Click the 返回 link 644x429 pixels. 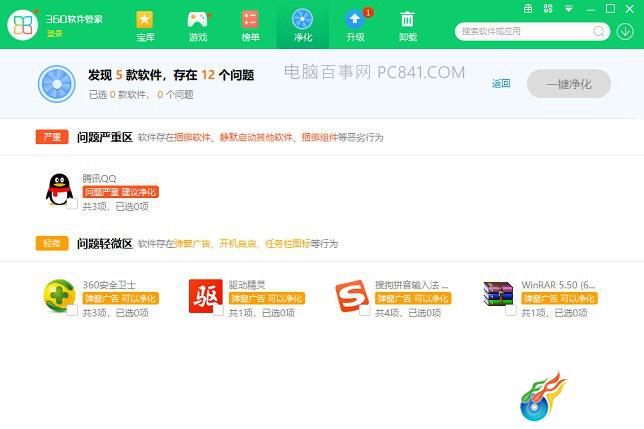[501, 84]
